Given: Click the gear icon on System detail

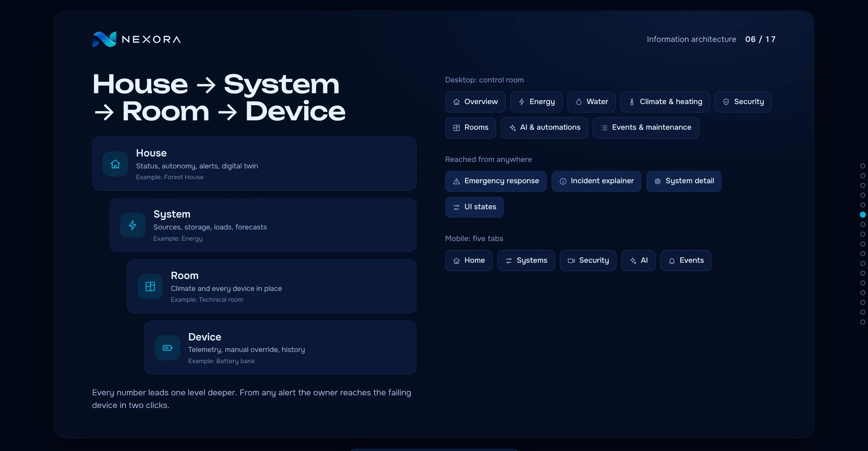Looking at the screenshot, I should 658,181.
